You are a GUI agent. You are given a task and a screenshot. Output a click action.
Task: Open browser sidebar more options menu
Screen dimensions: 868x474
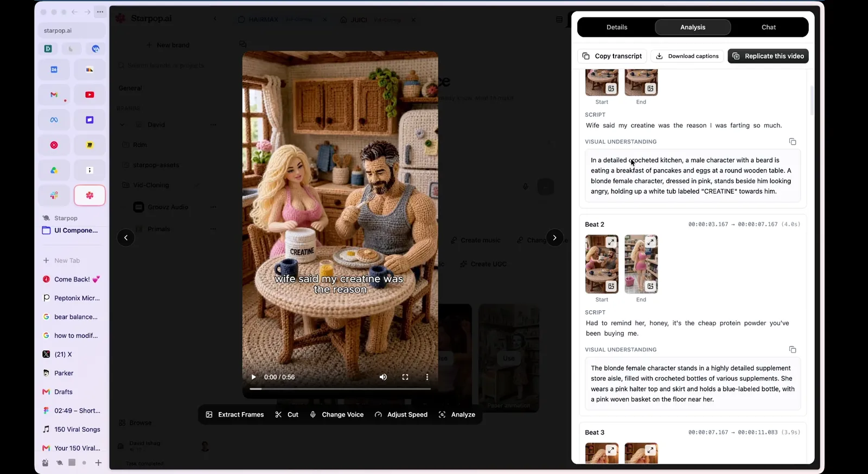point(100,12)
